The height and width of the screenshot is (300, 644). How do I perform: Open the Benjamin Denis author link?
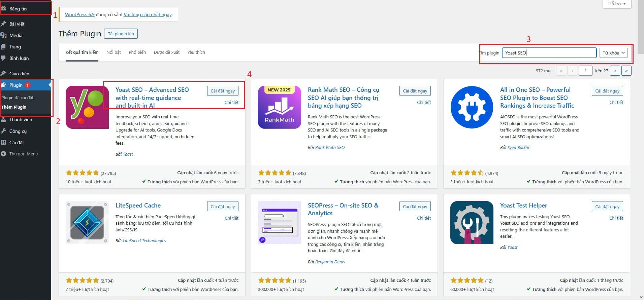(330, 262)
